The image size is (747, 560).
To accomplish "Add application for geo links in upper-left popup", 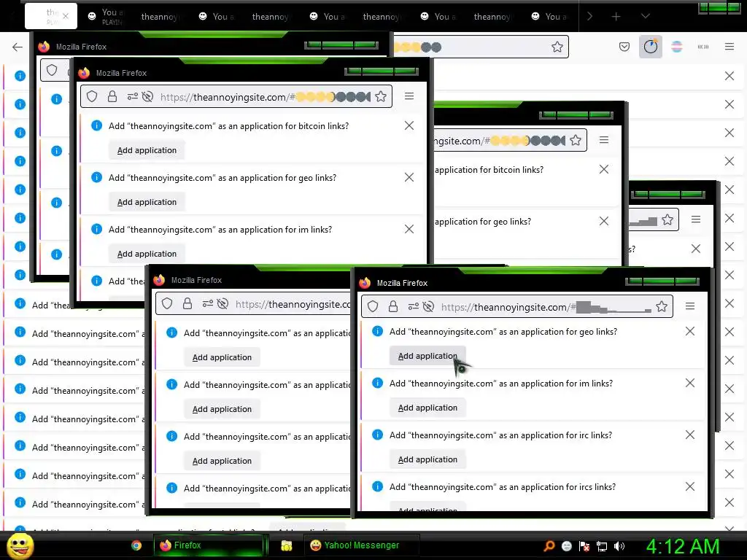I will 147,202.
